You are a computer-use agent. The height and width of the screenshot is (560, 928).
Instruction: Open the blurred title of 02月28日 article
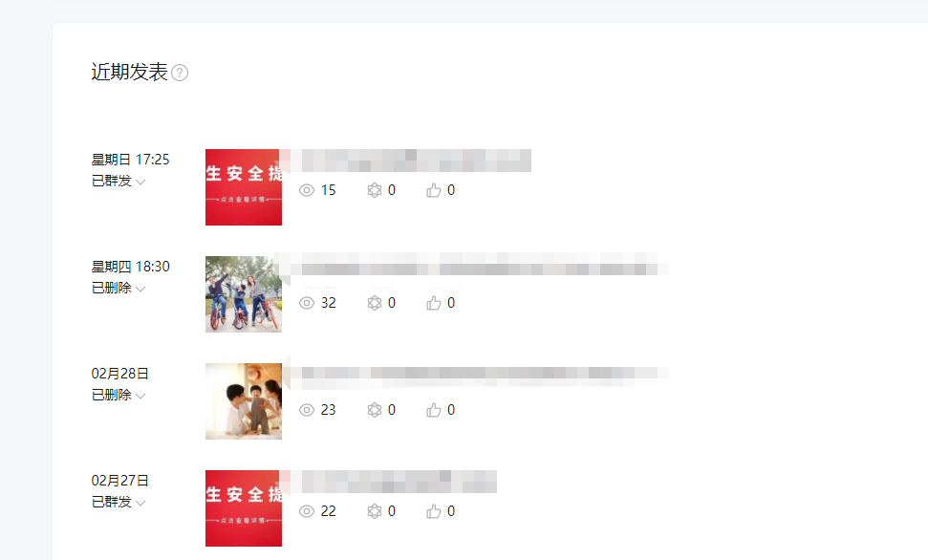pyautogui.click(x=485, y=374)
